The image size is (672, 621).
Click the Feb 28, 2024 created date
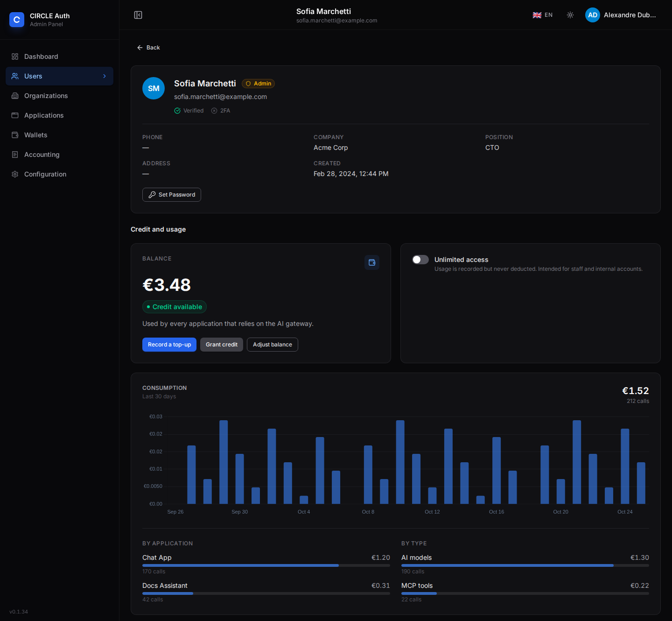(351, 174)
